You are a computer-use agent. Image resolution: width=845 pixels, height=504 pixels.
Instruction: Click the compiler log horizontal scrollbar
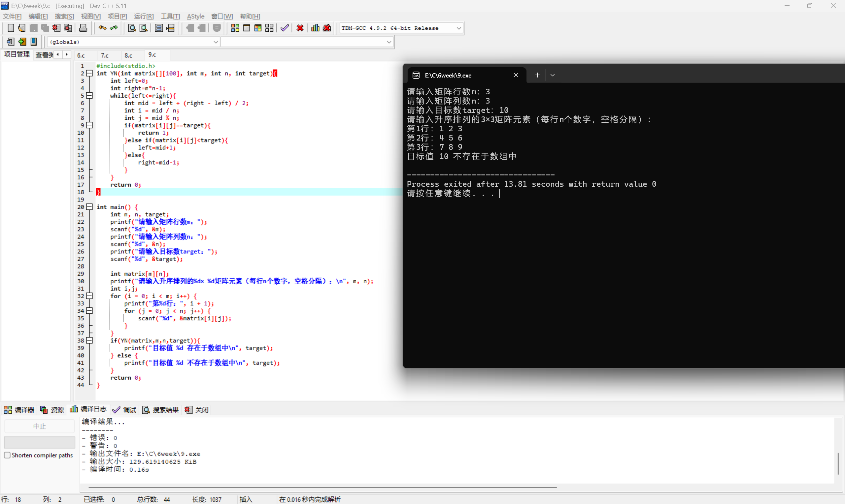pos(322,487)
